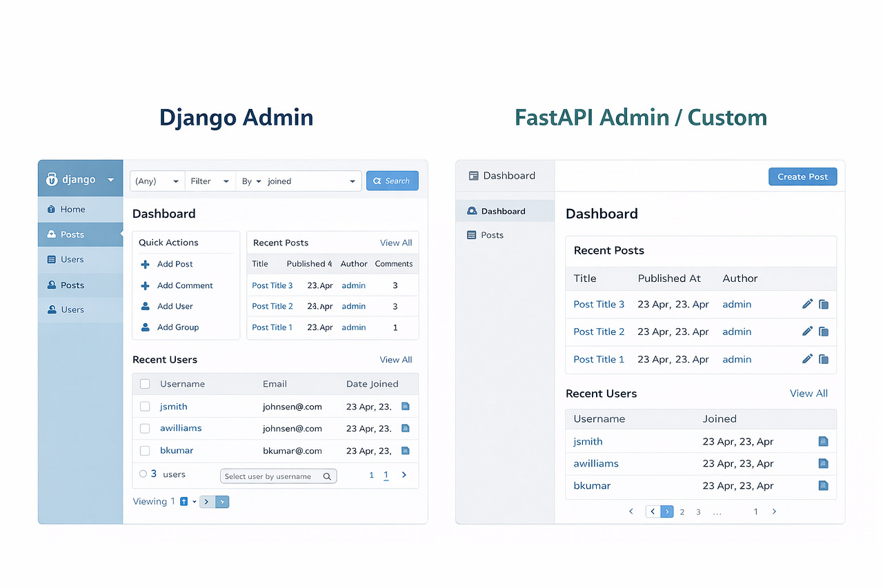Go to page 2 in FastAPI pagination
The image size is (883, 588).
(x=682, y=512)
